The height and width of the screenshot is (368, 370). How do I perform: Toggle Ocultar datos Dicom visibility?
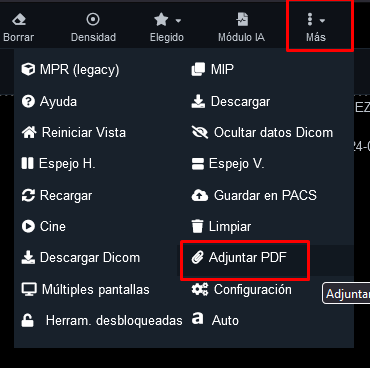point(262,132)
